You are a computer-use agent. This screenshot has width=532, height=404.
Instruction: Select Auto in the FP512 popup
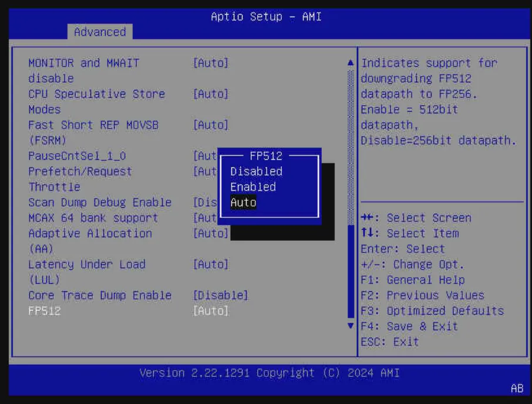point(244,203)
